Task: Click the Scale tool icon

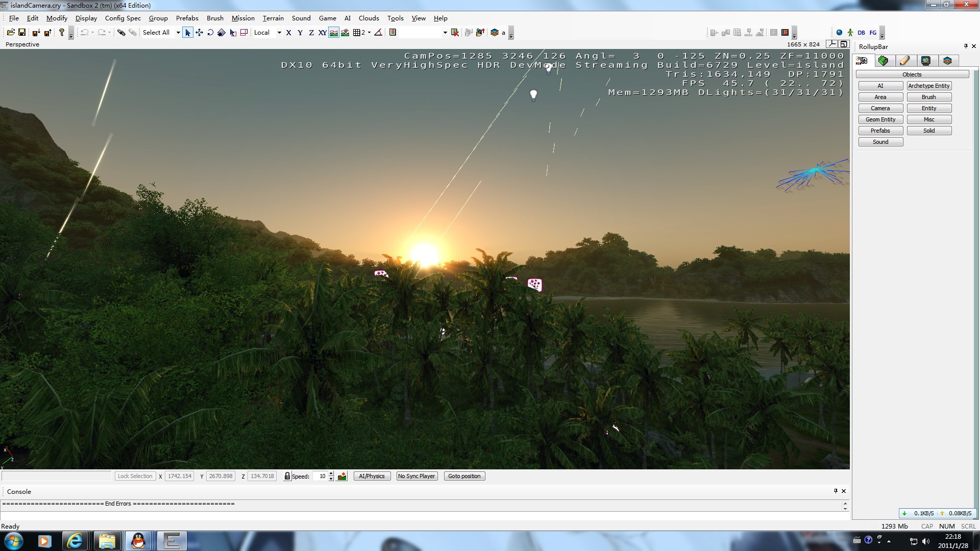Action: (221, 33)
